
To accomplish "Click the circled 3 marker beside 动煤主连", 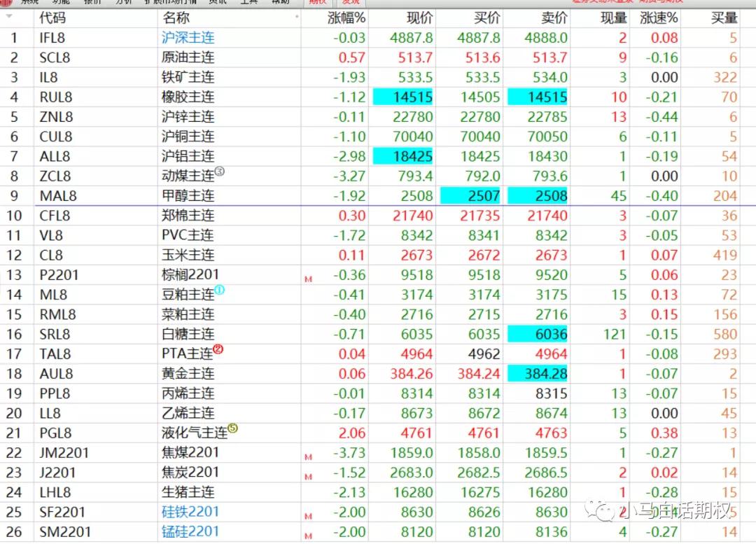I will point(219,172).
